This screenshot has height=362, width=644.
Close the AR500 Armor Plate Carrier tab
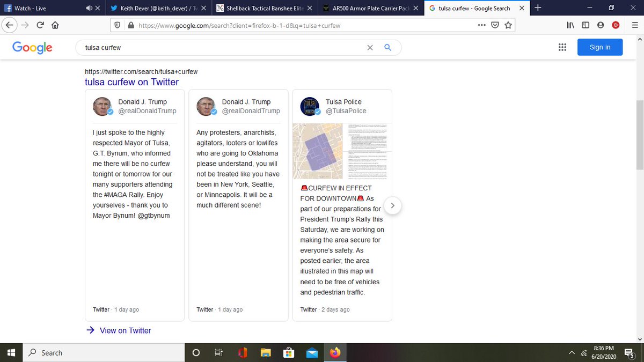[x=416, y=9]
